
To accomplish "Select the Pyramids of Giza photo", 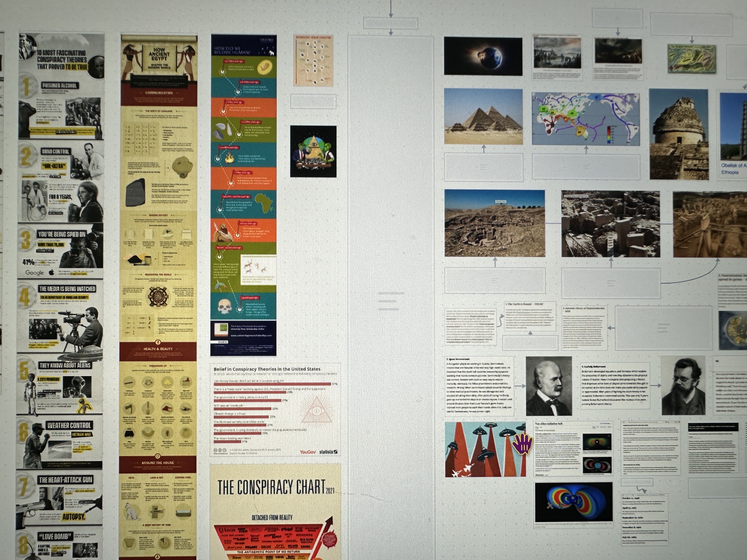I will [x=483, y=116].
